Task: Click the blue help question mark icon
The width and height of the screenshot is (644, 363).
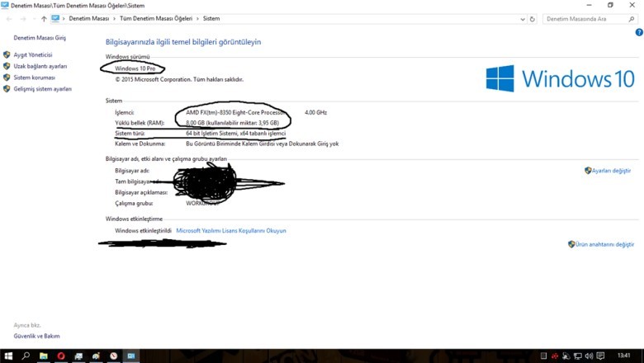Action: [x=639, y=32]
